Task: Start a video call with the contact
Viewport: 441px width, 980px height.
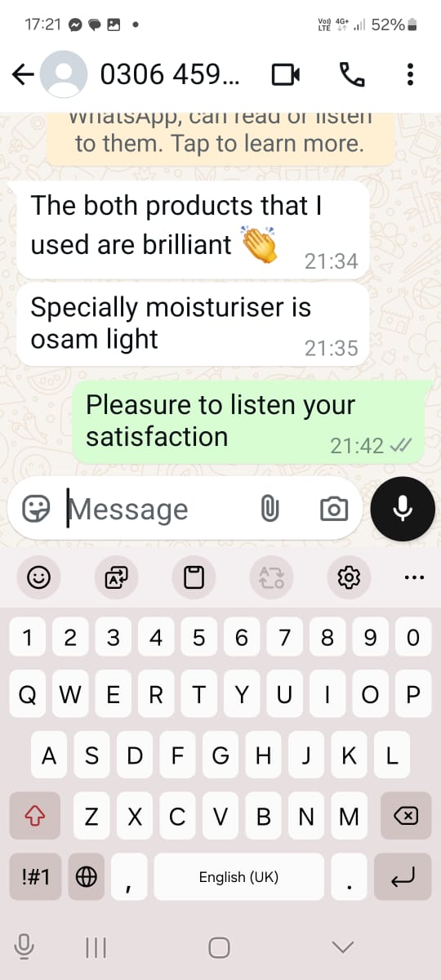Action: pos(286,75)
